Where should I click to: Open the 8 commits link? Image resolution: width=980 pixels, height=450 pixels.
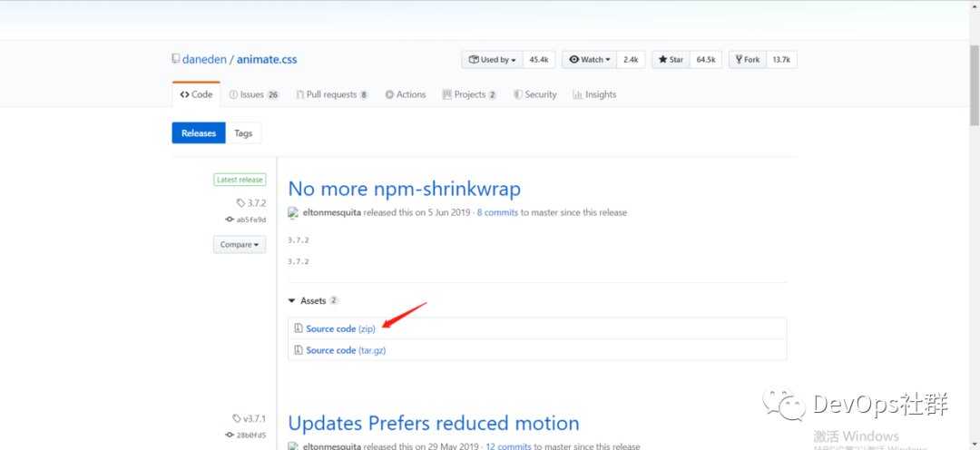497,212
